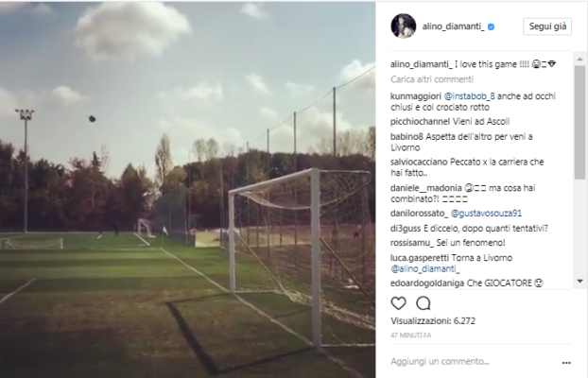
Task: Open the @instabob_8 mention link
Action: pos(470,96)
